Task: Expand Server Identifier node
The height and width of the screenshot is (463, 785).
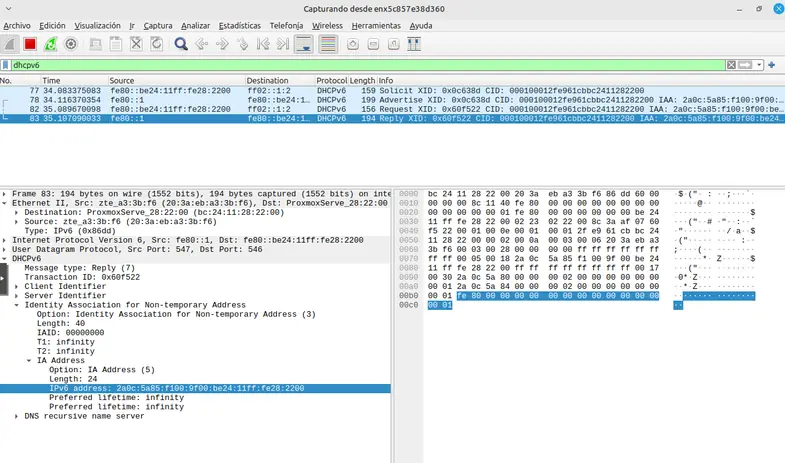Action: point(17,296)
